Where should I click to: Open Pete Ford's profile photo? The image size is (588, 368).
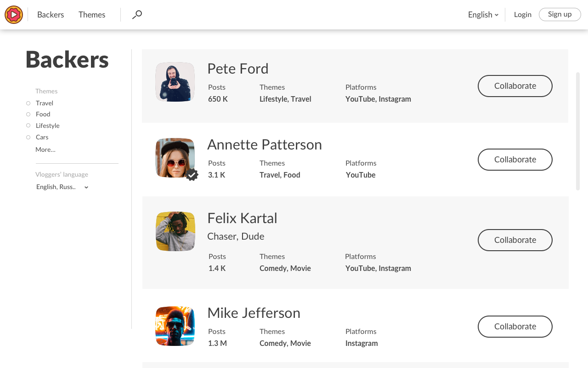(175, 82)
